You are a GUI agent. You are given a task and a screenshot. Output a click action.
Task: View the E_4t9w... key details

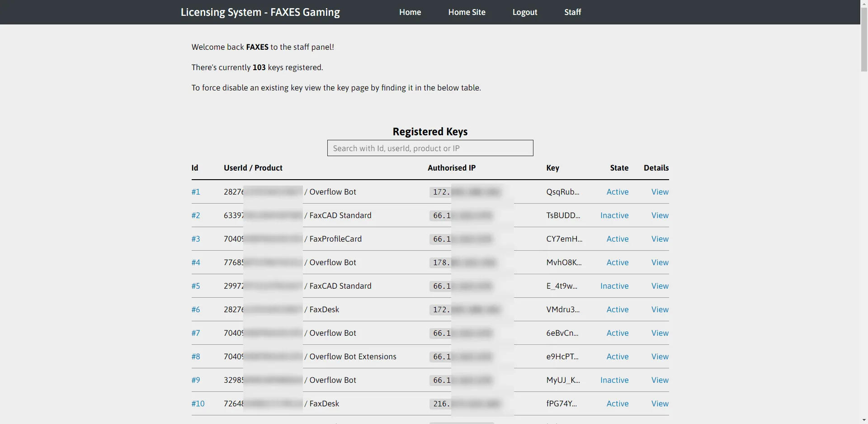pos(660,286)
